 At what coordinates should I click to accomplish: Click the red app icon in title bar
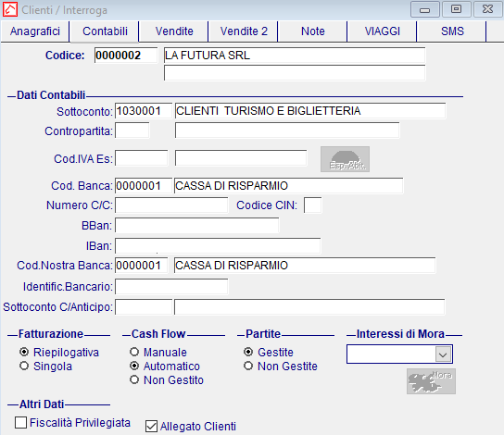coord(10,9)
